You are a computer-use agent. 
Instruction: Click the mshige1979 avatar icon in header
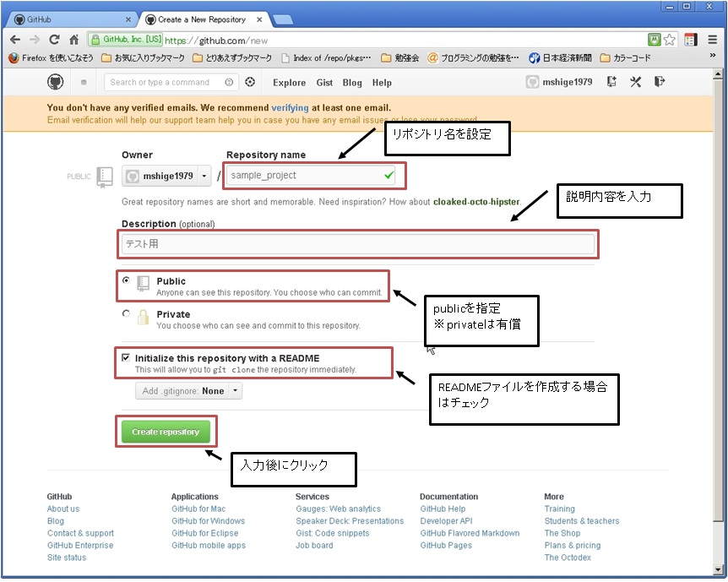pos(532,82)
